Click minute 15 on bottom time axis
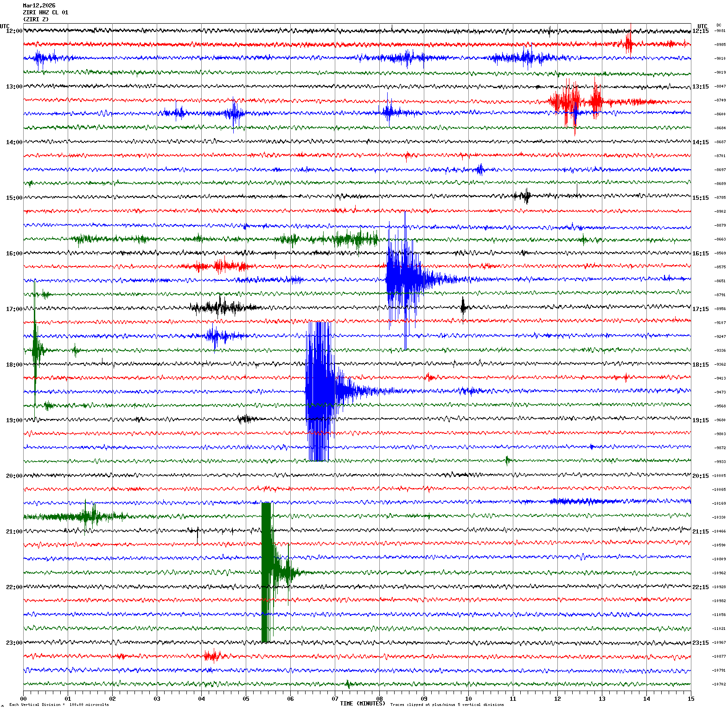 point(691,699)
